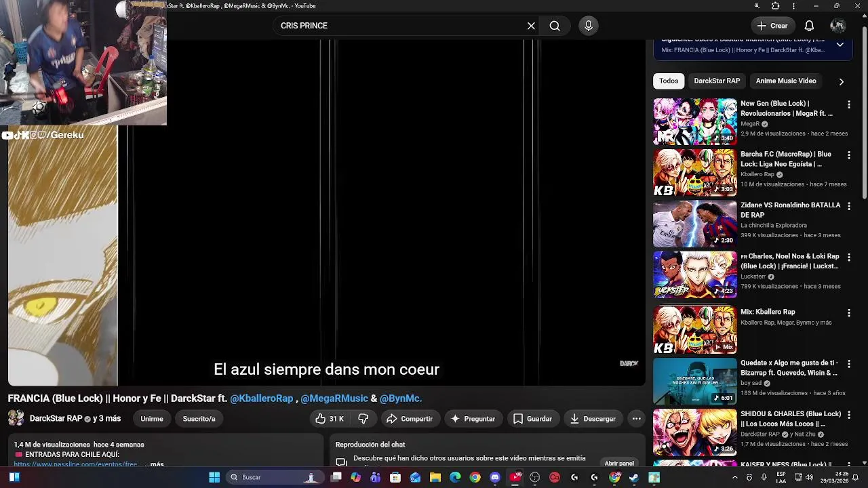This screenshot has height=488, width=868.
Task: Collapse the mix playlist with chevron
Action: pos(840,45)
